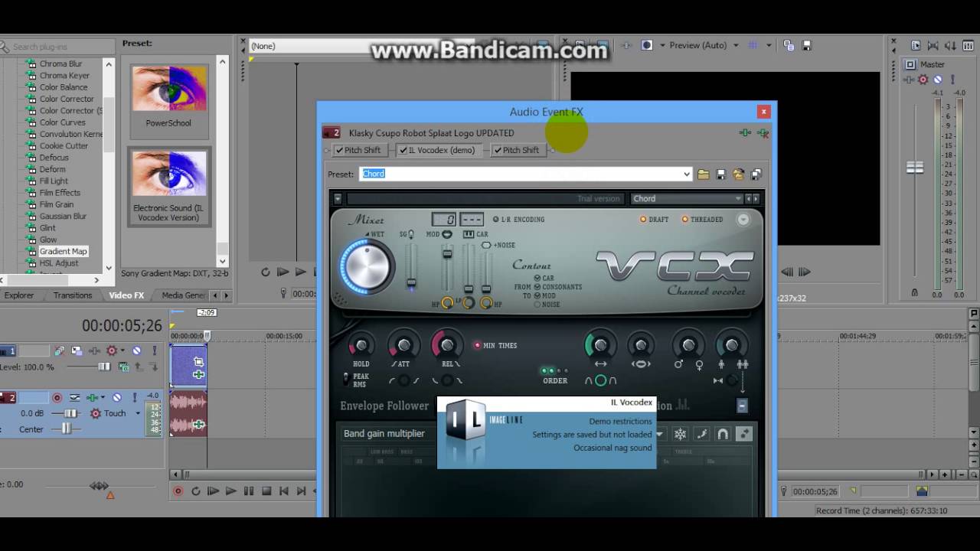Image resolution: width=980 pixels, height=551 pixels.
Task: Switch to Video FX tab
Action: tap(126, 295)
